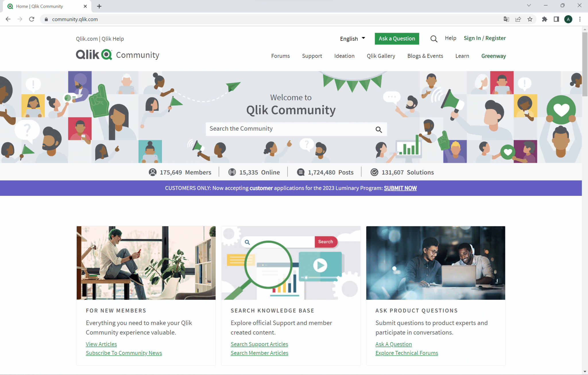Select the Home | Qlik Community tab

pos(40,6)
